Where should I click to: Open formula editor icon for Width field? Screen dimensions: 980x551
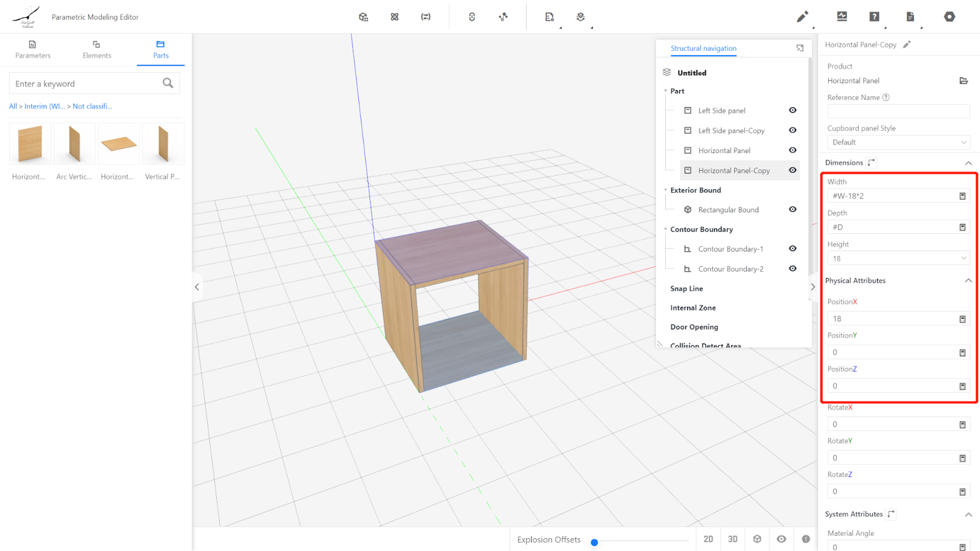pyautogui.click(x=962, y=196)
